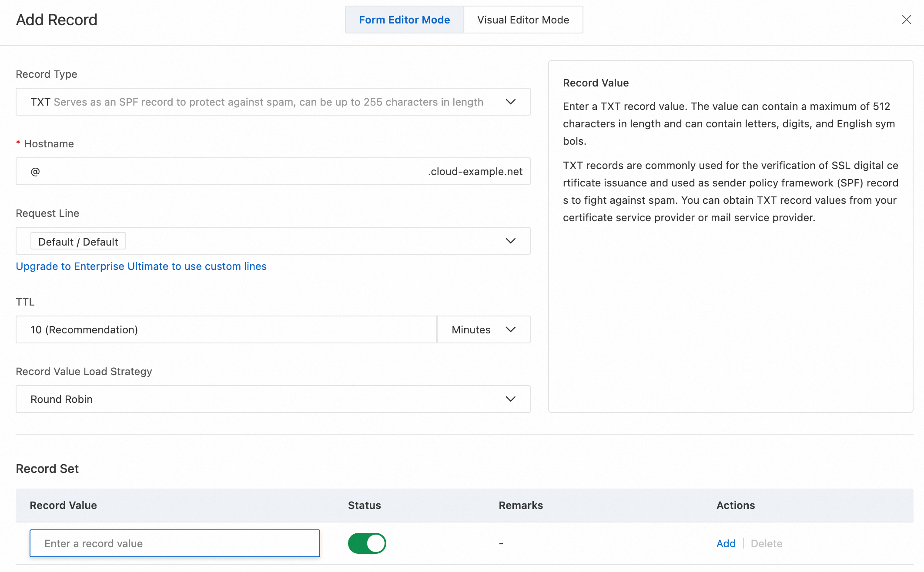Viewport: 924px width, 572px height.
Task: Click the Minutes unit chevron arrow
Action: point(510,329)
